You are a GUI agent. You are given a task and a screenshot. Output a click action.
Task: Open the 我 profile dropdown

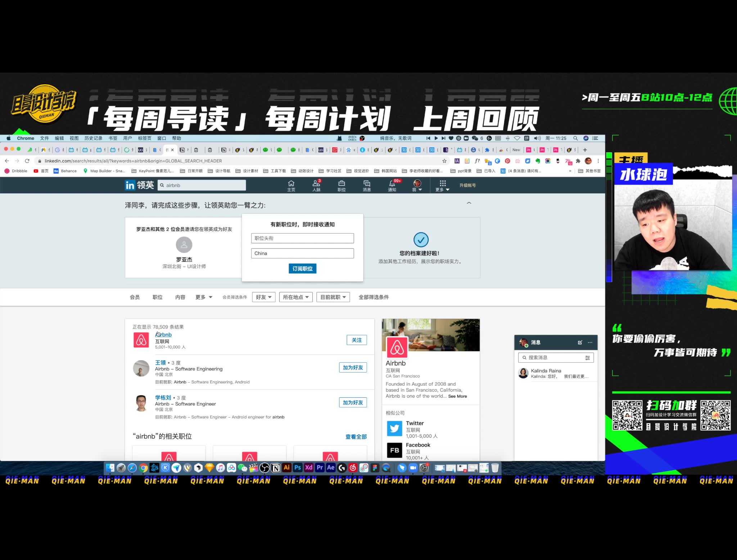pyautogui.click(x=417, y=185)
